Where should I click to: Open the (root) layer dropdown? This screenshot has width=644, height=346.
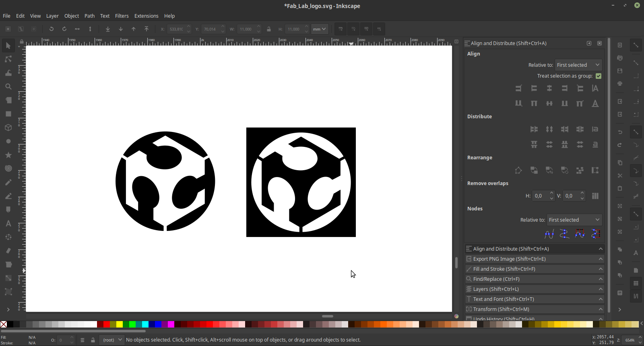click(x=111, y=340)
